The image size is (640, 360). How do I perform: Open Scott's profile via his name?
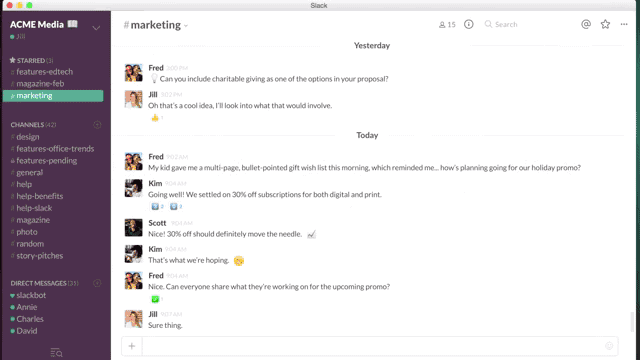[x=157, y=223]
